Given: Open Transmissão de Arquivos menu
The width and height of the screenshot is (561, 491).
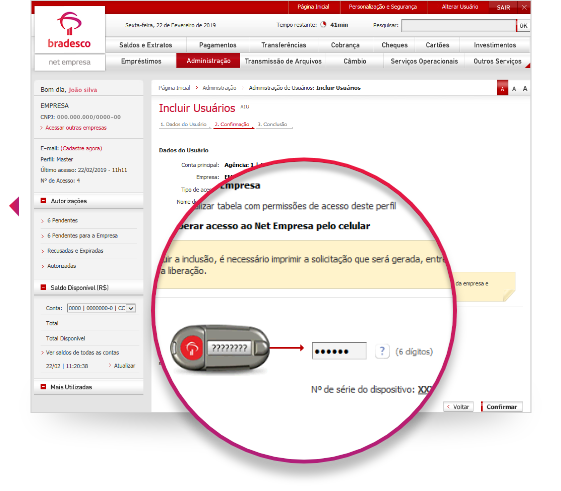Looking at the screenshot, I should (283, 61).
